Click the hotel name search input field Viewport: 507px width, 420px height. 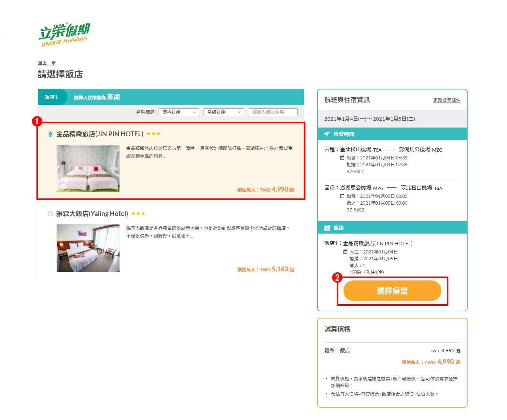tap(273, 112)
